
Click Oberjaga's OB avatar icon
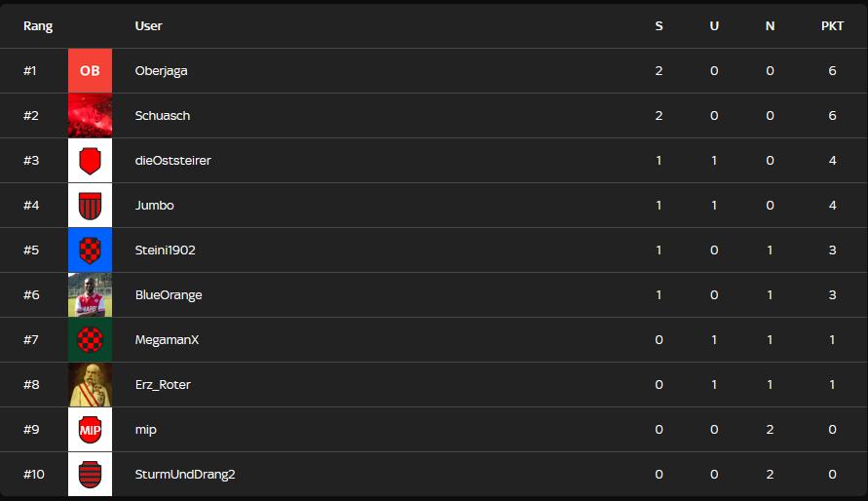pyautogui.click(x=90, y=71)
